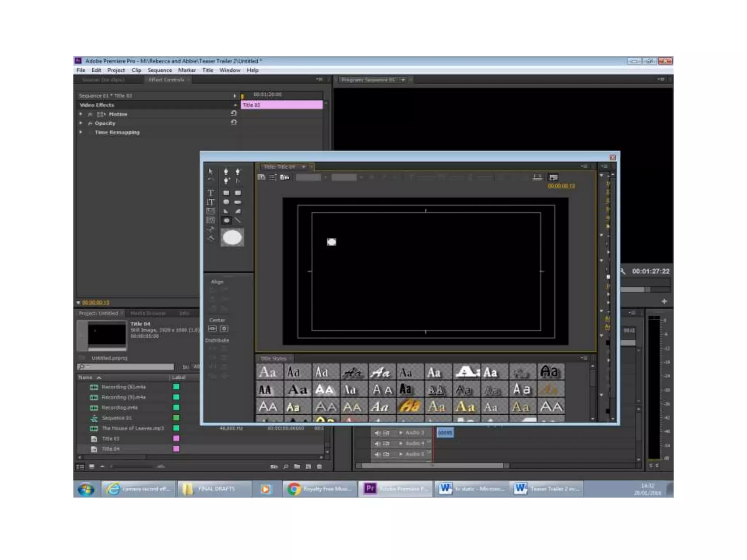747x560 pixels.
Task: Select the Path Type tool
Action: pos(210,229)
